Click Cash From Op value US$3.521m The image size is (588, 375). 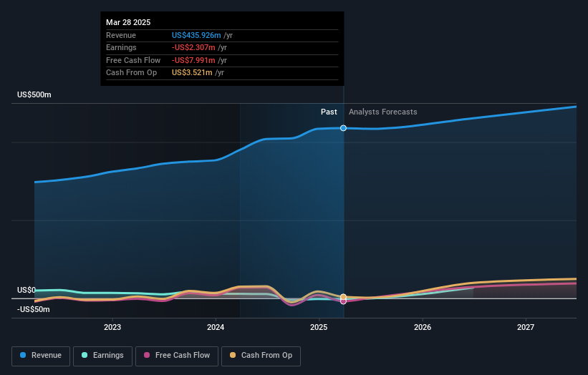pos(192,73)
